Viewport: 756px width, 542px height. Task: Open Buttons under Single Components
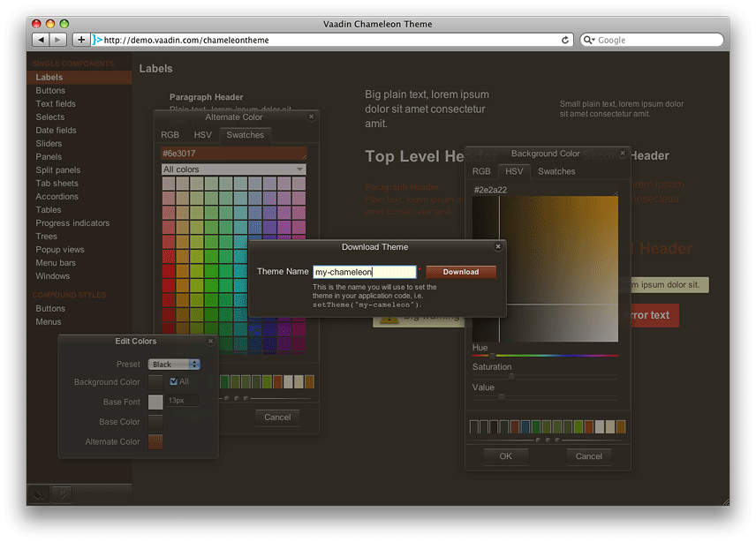(50, 91)
